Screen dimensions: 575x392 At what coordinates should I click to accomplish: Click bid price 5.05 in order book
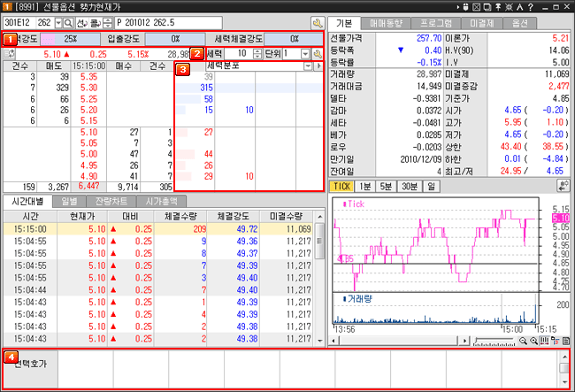coord(88,143)
